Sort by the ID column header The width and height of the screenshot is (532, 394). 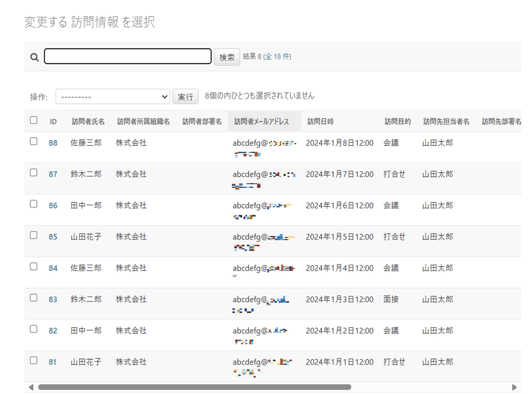click(53, 122)
